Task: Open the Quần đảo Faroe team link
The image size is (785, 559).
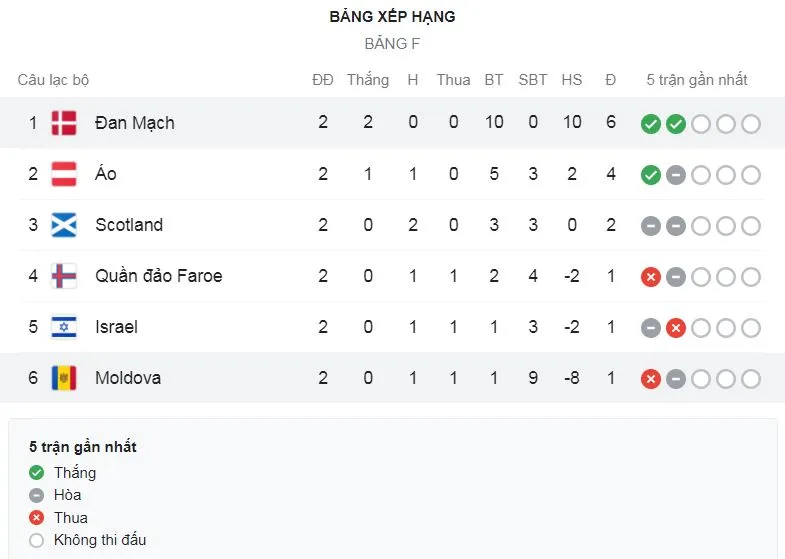Action: pos(158,276)
